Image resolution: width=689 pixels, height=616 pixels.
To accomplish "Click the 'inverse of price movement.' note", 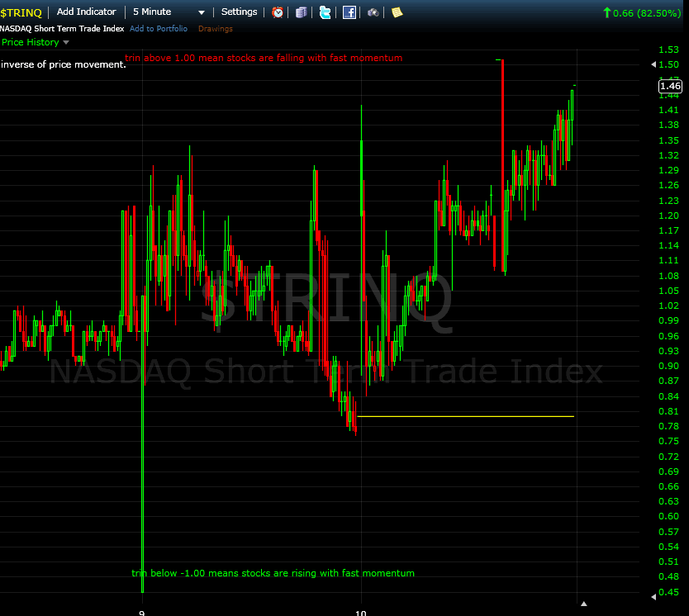I will point(64,64).
